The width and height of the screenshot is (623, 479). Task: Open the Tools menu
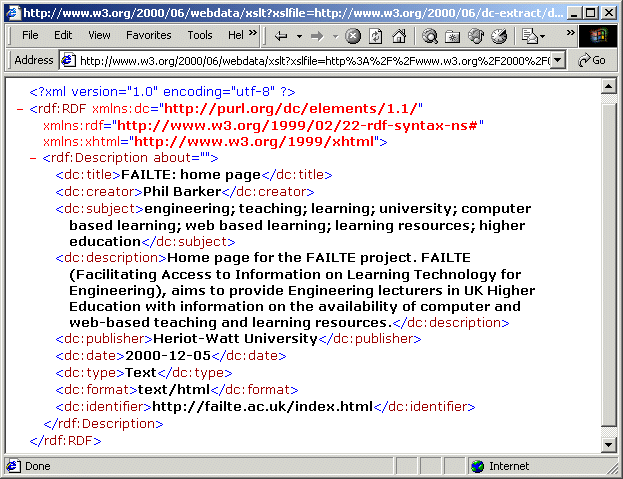click(x=200, y=35)
